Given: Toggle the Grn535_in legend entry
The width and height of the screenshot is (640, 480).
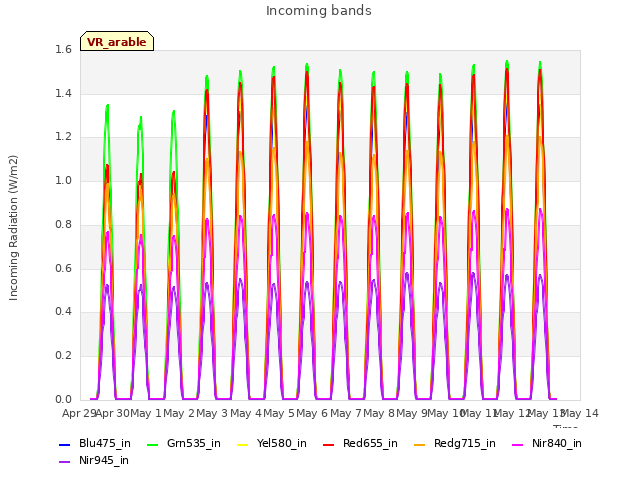Looking at the screenshot, I should click(184, 443).
